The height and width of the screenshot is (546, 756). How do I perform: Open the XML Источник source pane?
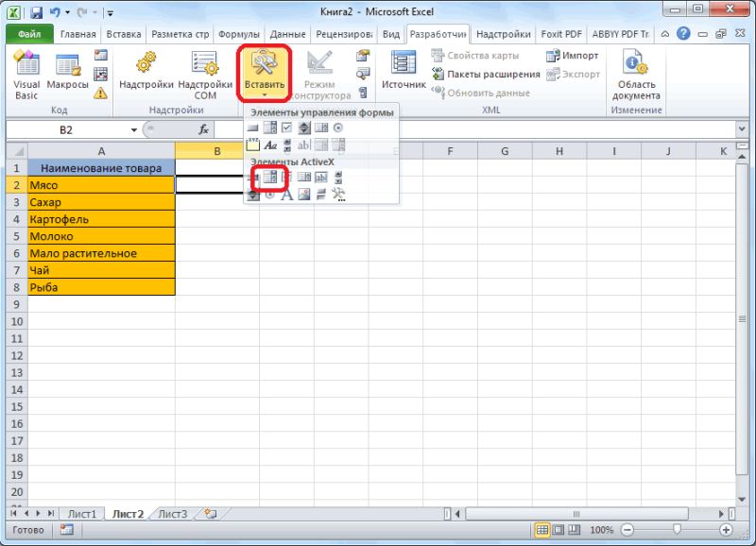(x=404, y=70)
